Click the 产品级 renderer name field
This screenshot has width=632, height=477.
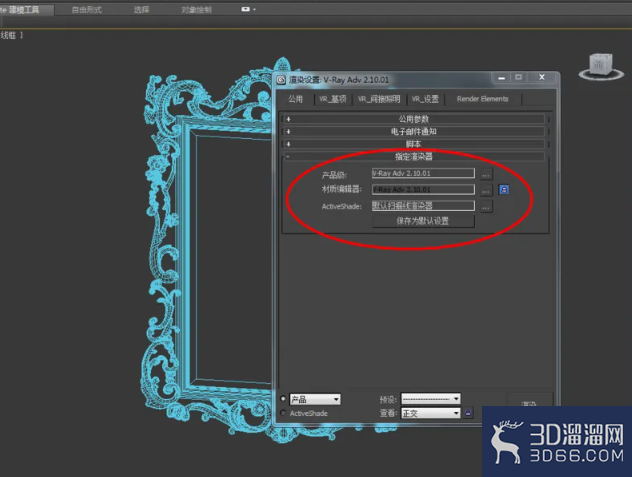coord(423,173)
